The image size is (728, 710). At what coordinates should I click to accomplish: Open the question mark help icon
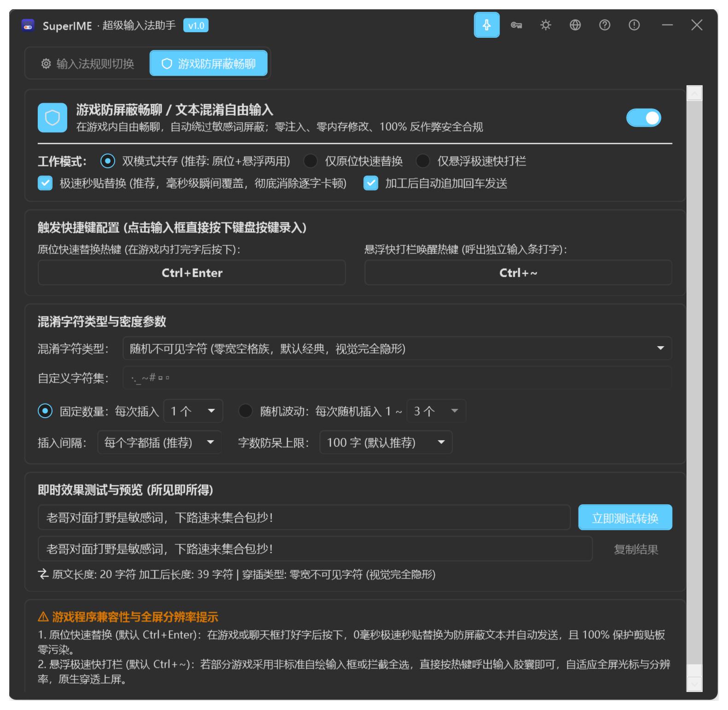[x=605, y=25]
